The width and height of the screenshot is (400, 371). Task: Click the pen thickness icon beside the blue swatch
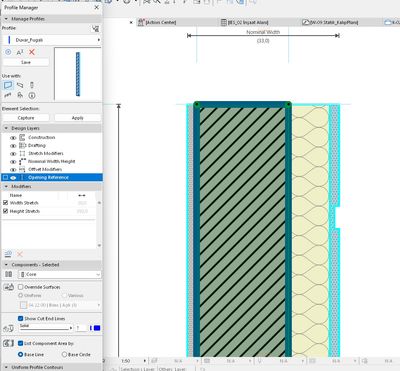91,328
